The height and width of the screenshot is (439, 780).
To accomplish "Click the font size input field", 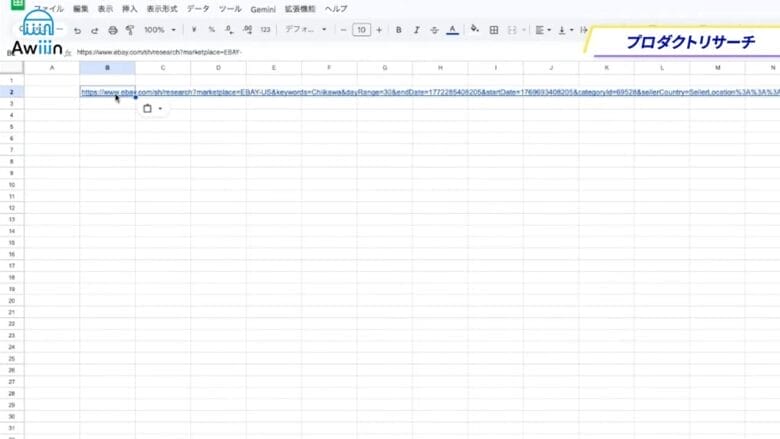I will (361, 30).
